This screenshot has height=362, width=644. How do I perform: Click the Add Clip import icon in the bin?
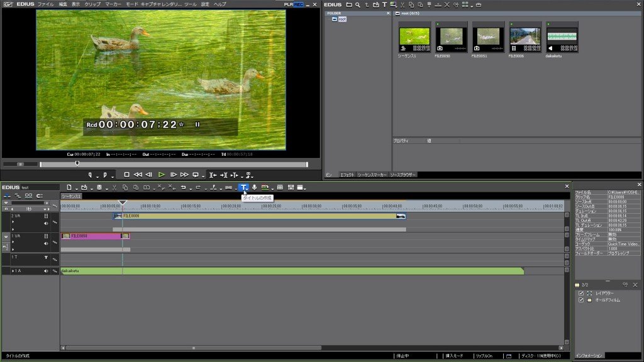376,5
